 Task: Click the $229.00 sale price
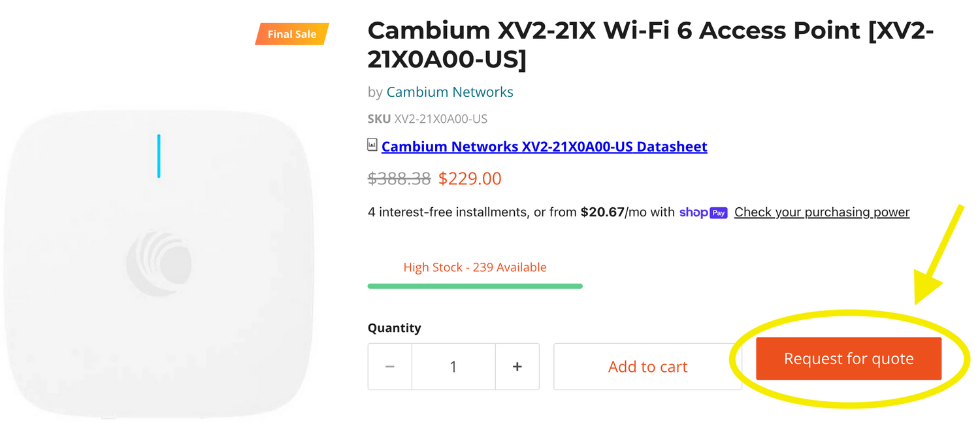[470, 178]
